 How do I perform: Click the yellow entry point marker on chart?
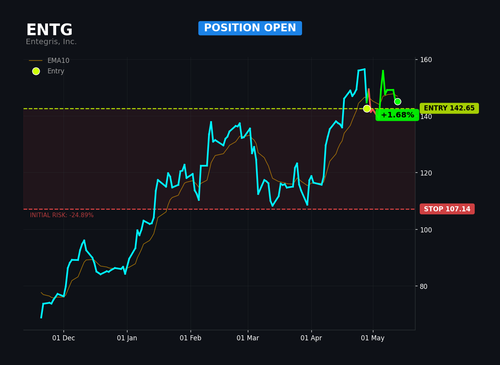pos(367,109)
